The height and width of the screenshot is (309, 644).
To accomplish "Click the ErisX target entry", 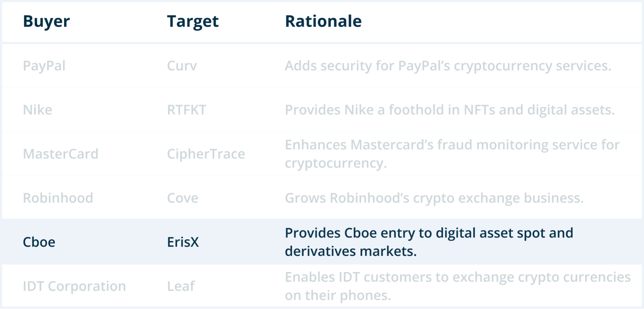I will point(183,242).
